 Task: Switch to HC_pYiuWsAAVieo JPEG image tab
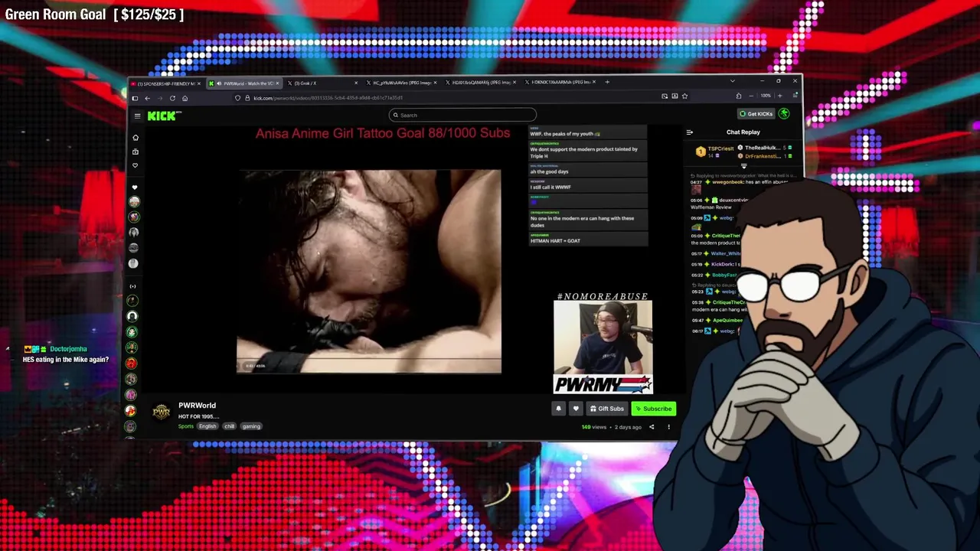(x=400, y=83)
